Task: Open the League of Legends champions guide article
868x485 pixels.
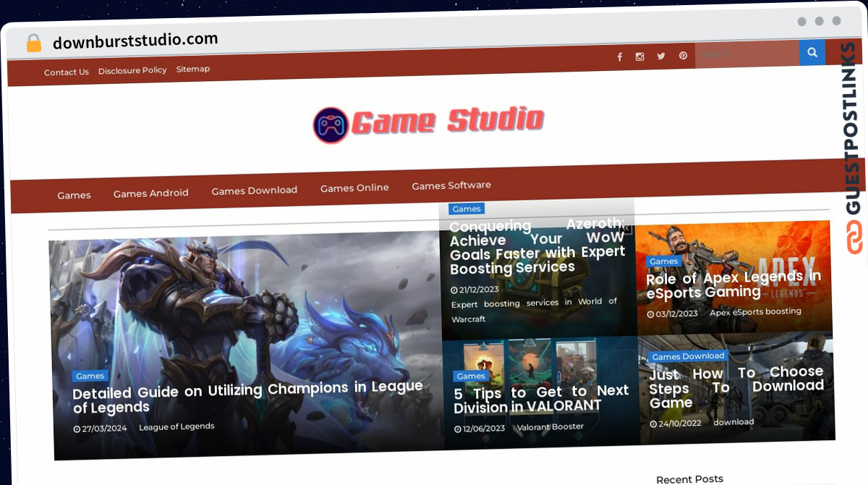Action: pyautogui.click(x=247, y=397)
